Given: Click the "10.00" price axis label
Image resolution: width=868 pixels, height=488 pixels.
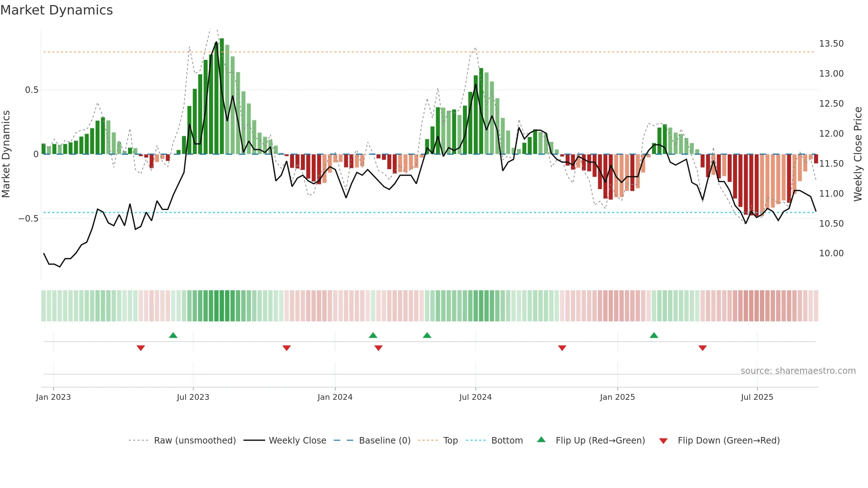Looking at the screenshot, I should pyautogui.click(x=831, y=253).
